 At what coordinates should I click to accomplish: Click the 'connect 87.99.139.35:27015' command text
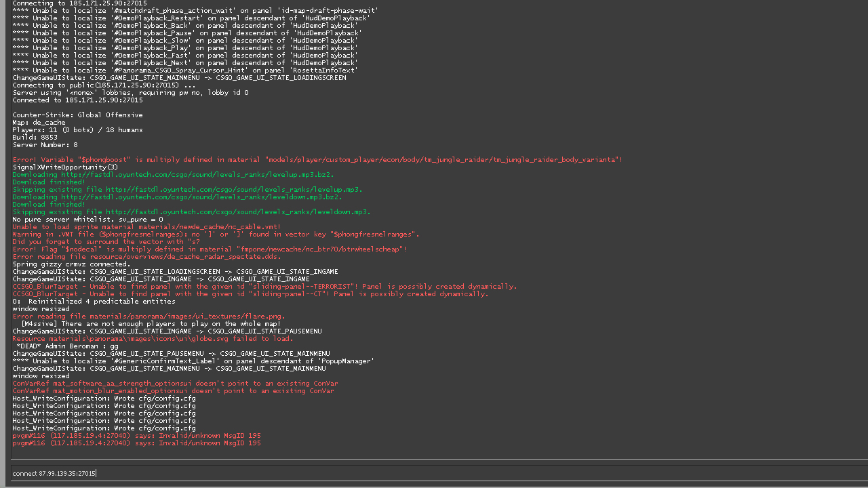54,473
